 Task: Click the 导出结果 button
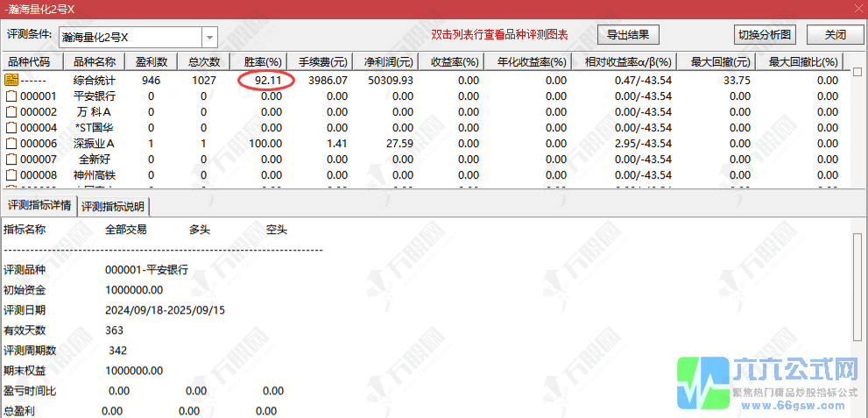click(628, 34)
